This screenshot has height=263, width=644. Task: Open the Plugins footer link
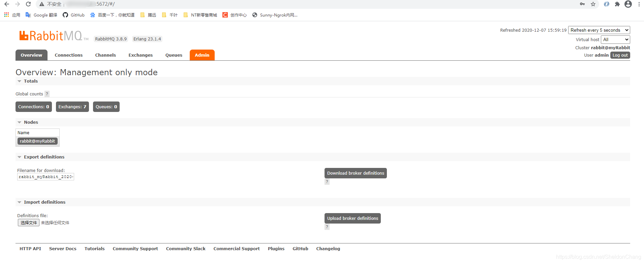(276, 249)
